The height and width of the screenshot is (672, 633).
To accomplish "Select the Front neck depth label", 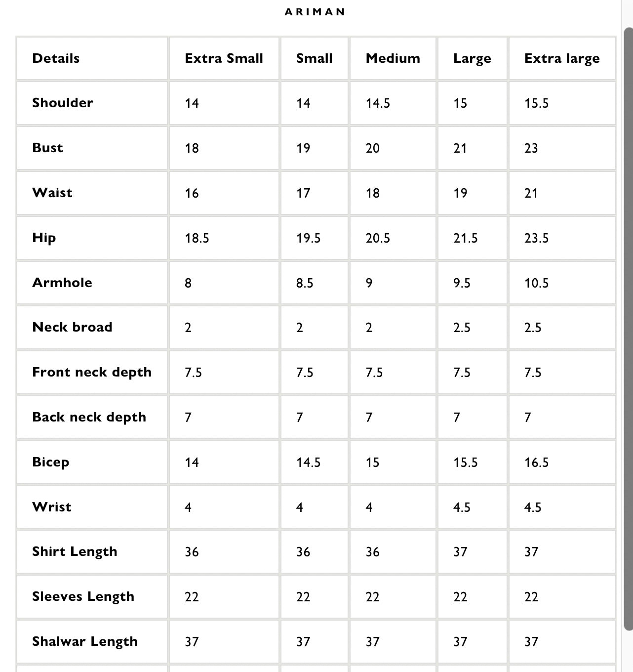I will coord(92,372).
